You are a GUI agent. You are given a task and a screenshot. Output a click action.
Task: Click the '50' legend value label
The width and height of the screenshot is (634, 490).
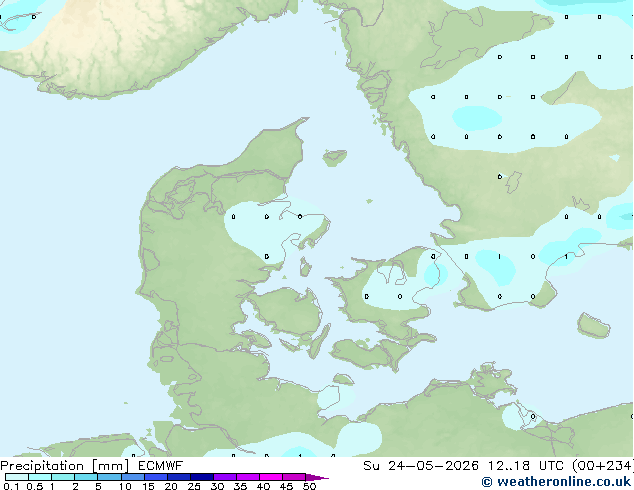[x=309, y=486]
